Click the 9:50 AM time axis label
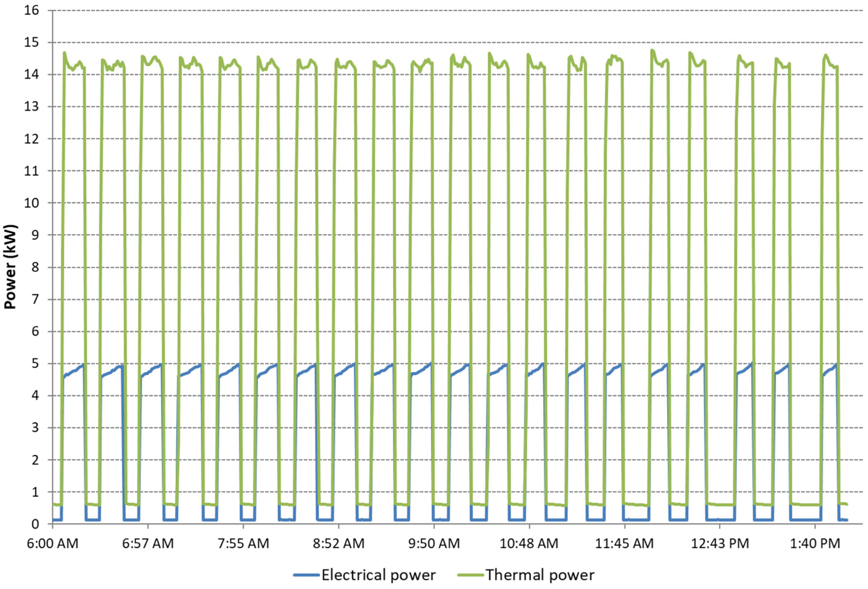 [434, 543]
